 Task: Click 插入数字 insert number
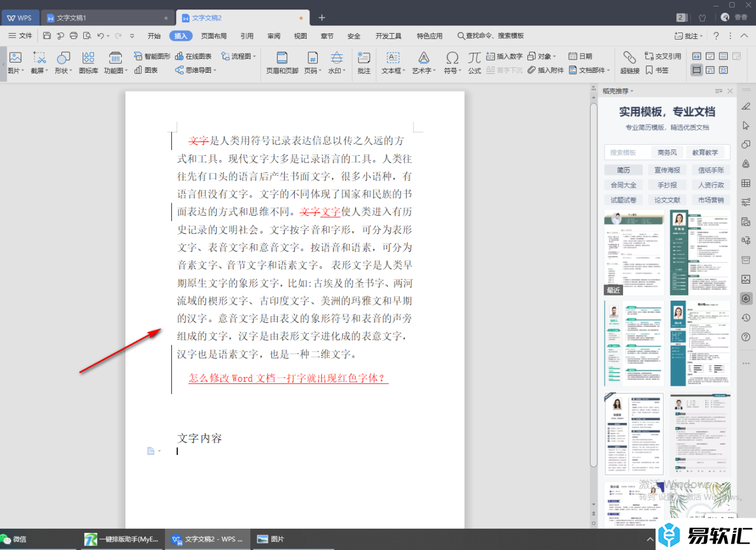point(504,56)
